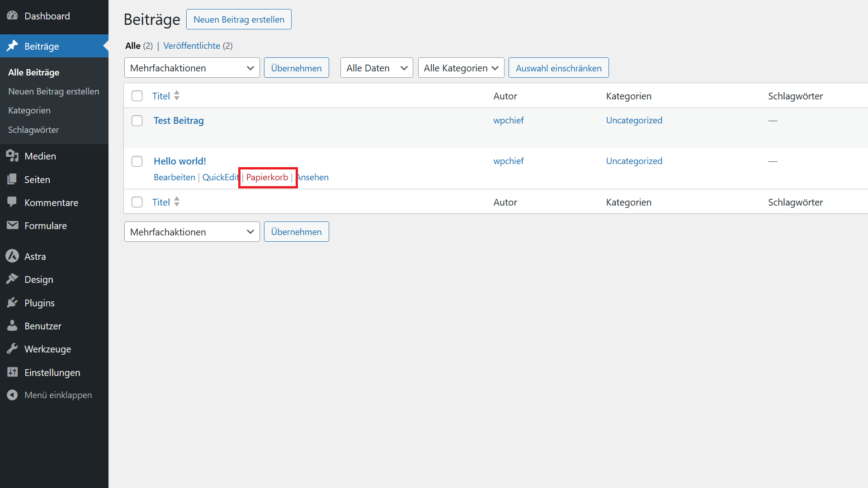Screen dimensions: 868x488
Task: Show Alle posts filter link
Action: tap(133, 46)
